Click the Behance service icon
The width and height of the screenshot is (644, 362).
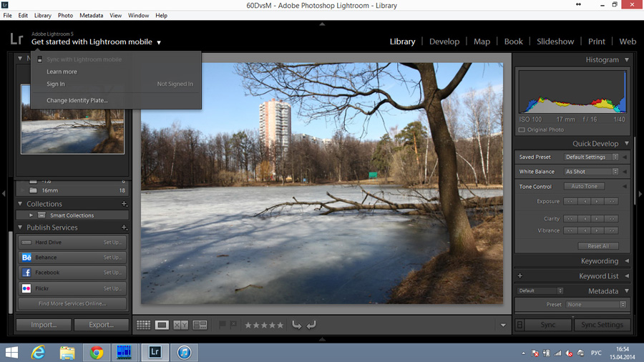[x=26, y=258]
